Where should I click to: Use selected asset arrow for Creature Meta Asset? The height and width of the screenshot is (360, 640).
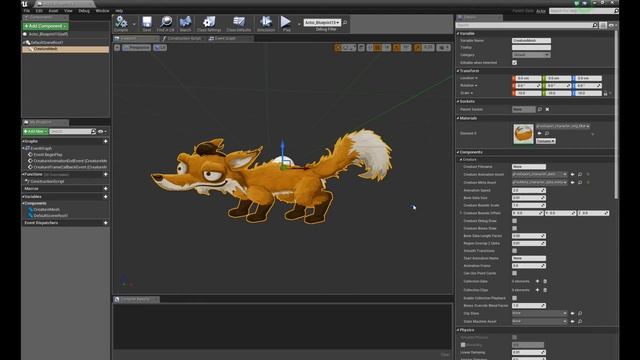(x=572, y=182)
